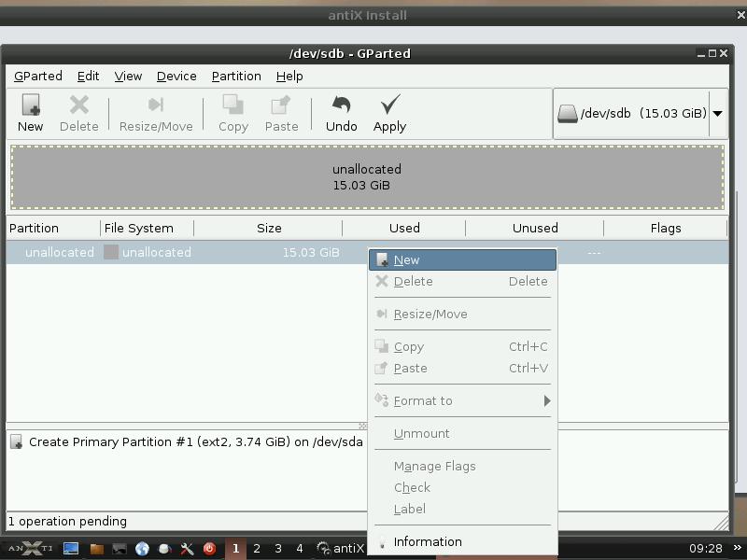The width and height of the screenshot is (747, 560).
Task: Open the file manager folder icon in taskbar
Action: pyautogui.click(x=97, y=549)
